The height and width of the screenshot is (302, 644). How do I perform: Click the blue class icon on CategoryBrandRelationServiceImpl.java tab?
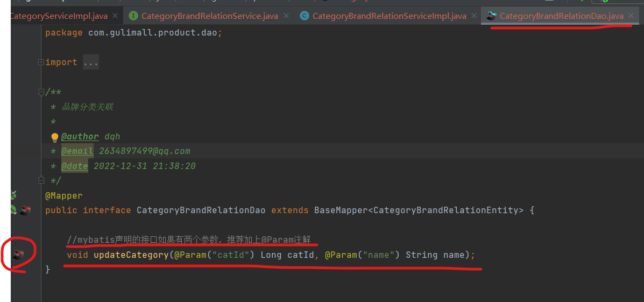click(305, 16)
